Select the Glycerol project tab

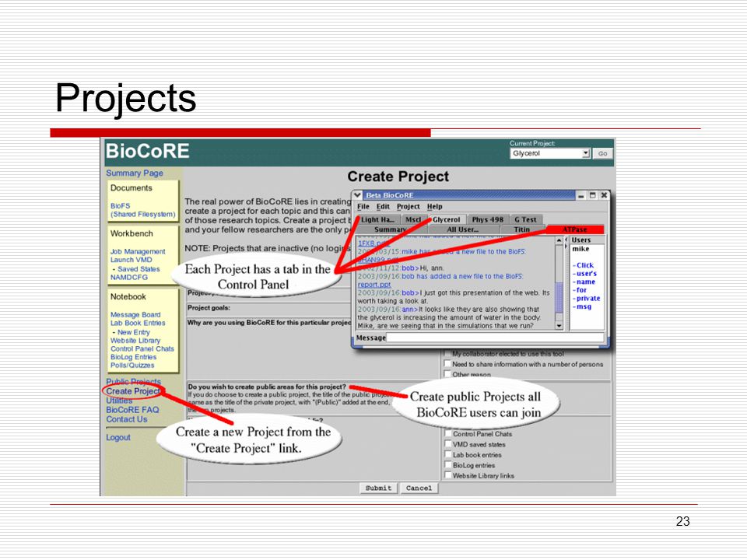447,219
